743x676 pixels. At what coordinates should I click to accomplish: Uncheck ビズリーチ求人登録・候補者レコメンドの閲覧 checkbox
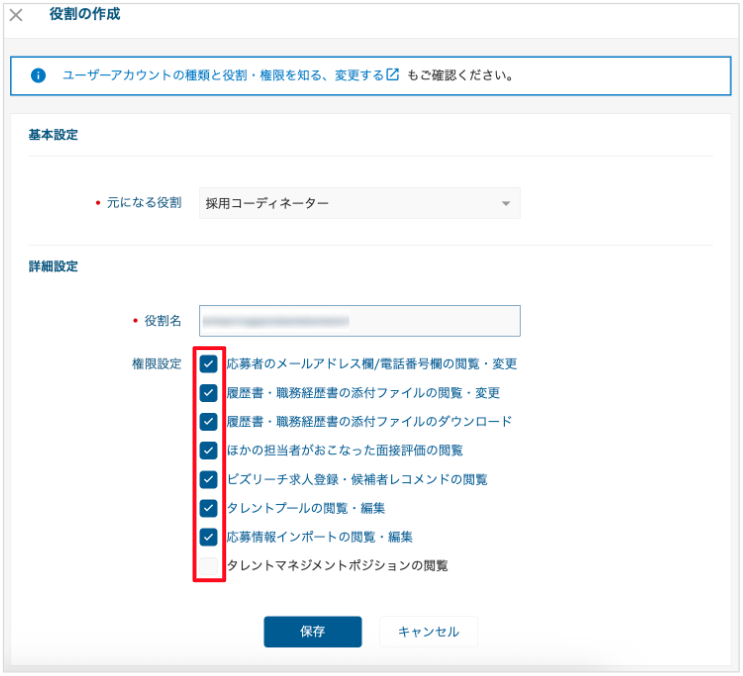[x=208, y=479]
